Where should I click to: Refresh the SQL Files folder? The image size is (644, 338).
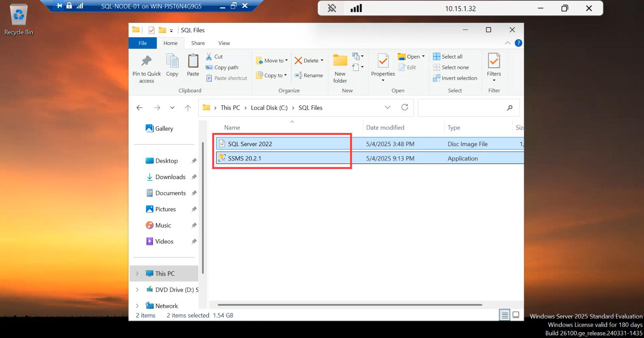pos(405,107)
